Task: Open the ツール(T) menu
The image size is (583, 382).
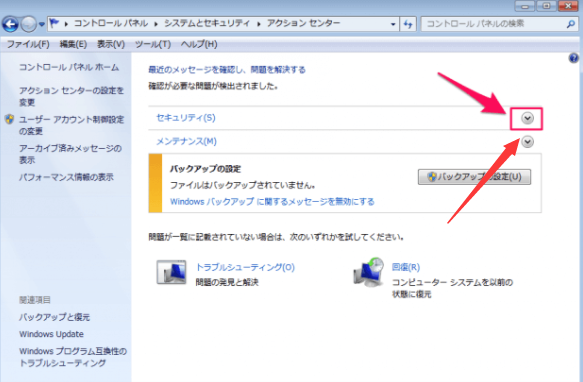Action: [153, 44]
